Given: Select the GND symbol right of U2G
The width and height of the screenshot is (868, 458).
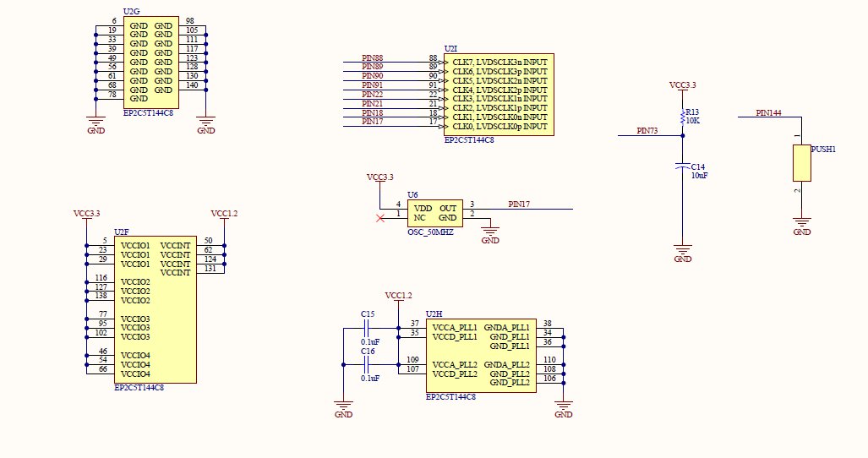Looking at the screenshot, I should click(206, 125).
